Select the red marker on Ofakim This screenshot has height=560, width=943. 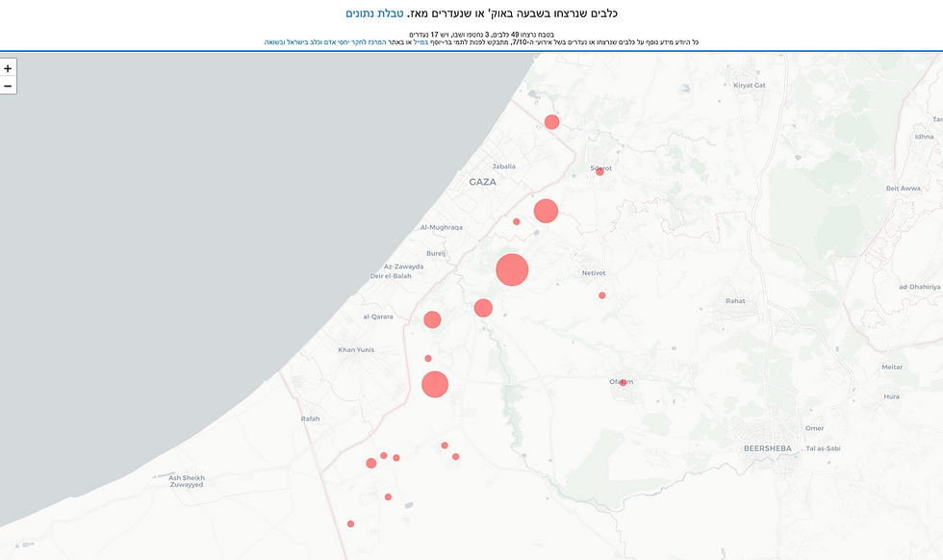point(624,383)
